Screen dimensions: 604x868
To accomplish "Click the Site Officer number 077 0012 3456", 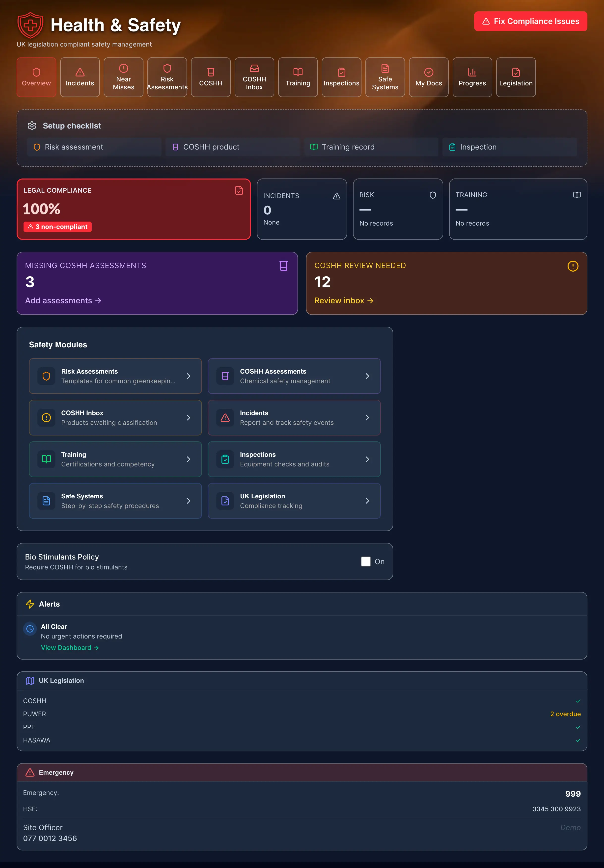I will 50,838.
